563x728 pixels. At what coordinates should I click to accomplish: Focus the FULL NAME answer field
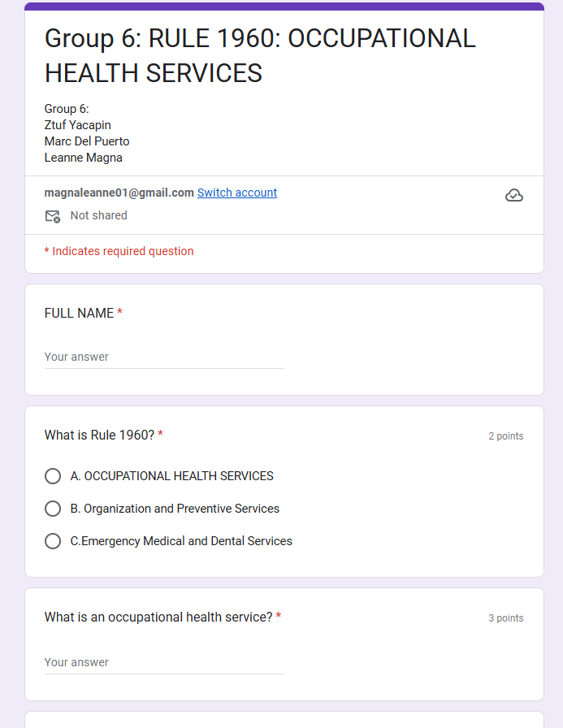point(164,357)
